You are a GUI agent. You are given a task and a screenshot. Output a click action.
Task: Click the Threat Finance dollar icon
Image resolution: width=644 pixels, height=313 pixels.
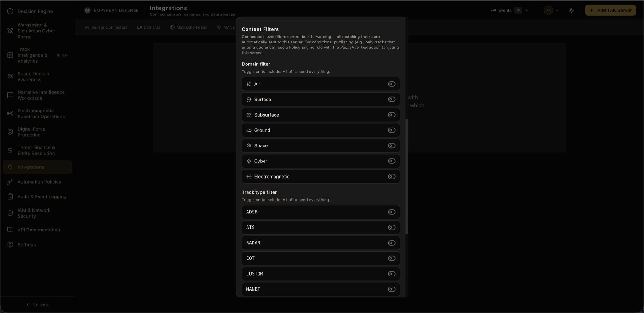point(10,151)
